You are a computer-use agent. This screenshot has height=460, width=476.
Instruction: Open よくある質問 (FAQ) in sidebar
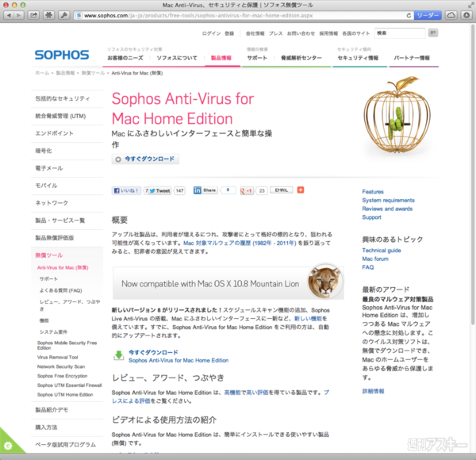61,290
